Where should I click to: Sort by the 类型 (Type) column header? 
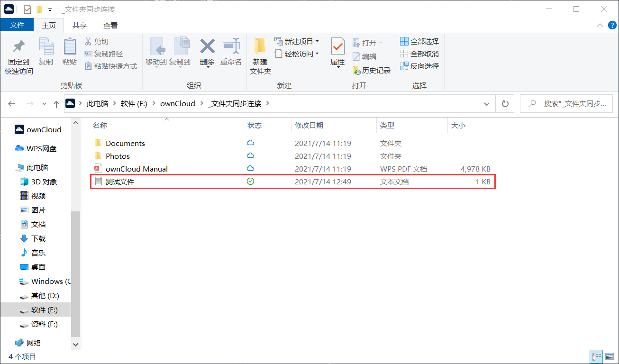coord(412,126)
